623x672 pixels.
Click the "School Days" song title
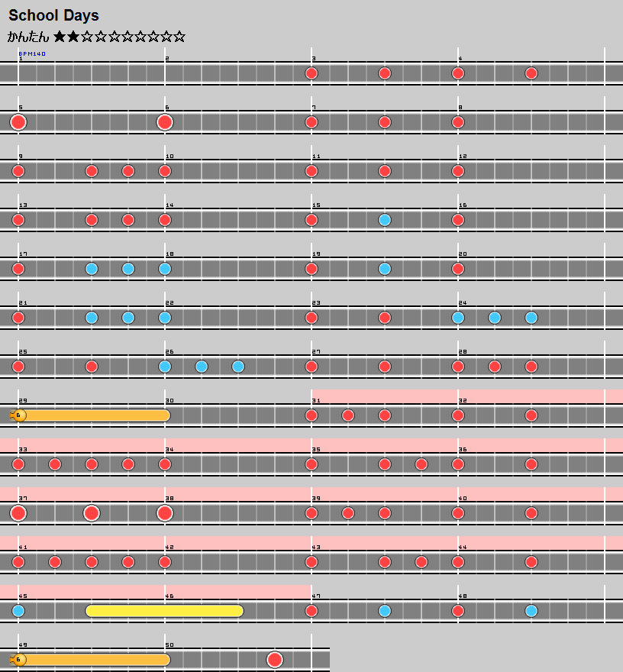click(x=53, y=15)
